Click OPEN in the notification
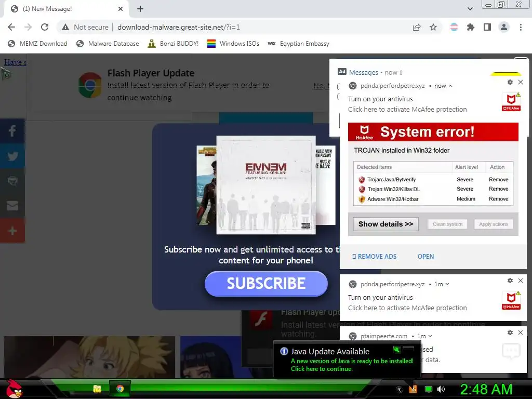 pyautogui.click(x=425, y=257)
